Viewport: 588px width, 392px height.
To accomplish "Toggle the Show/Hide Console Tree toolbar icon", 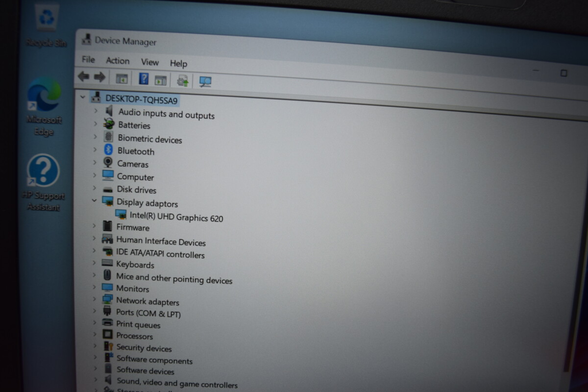I will pyautogui.click(x=122, y=78).
